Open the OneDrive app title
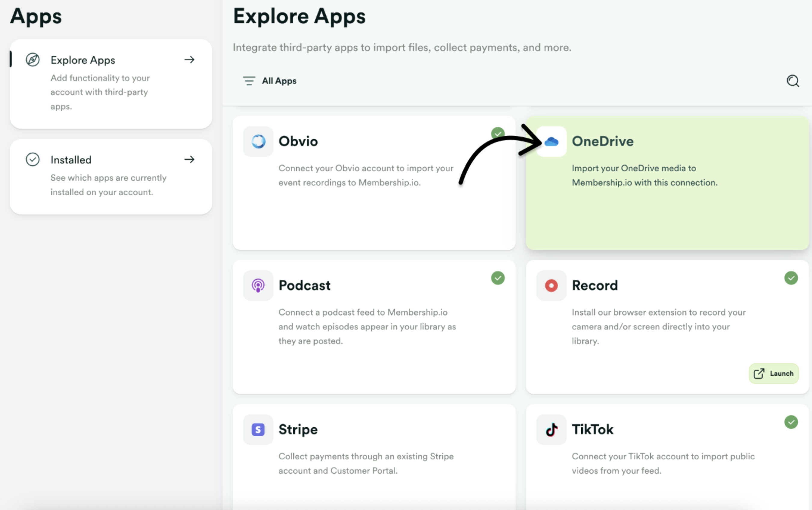The width and height of the screenshot is (812, 510). pyautogui.click(x=603, y=141)
